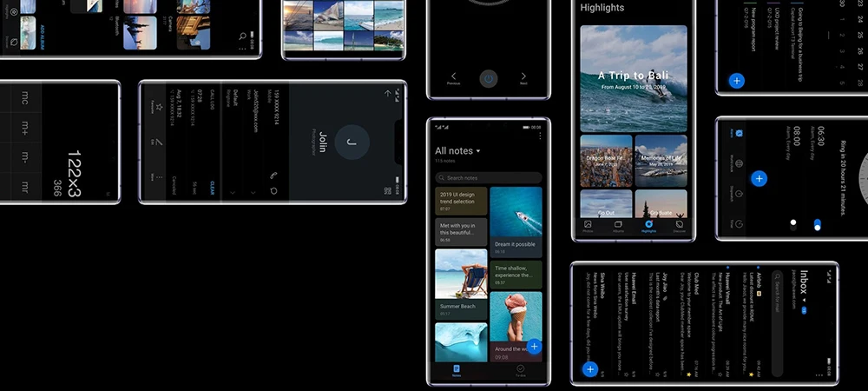
Task: Click ADD ALBUM in Albums phone
Action: click(42, 37)
